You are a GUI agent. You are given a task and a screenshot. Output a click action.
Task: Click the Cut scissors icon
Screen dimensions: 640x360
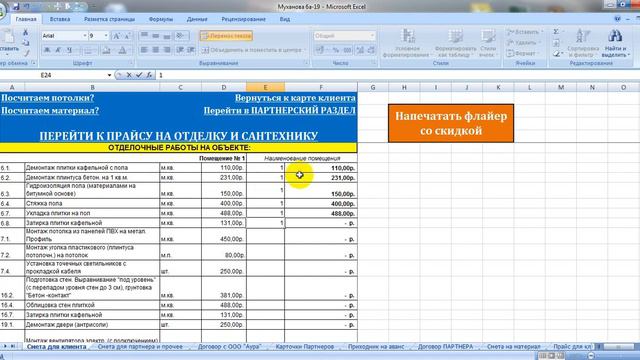tap(25, 32)
